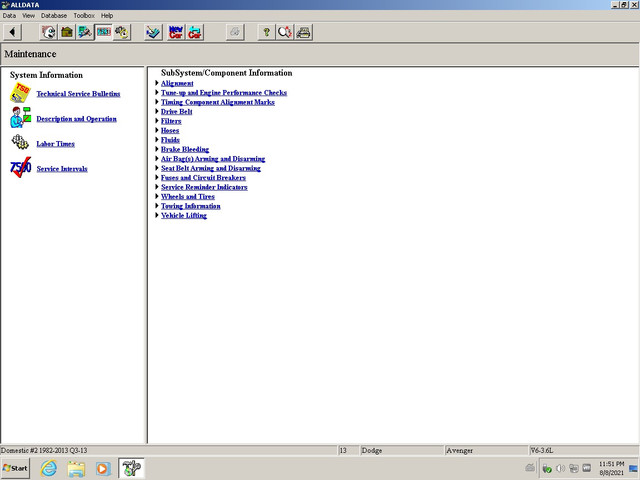Click the dog mascot toolbar icon

pos(49,32)
